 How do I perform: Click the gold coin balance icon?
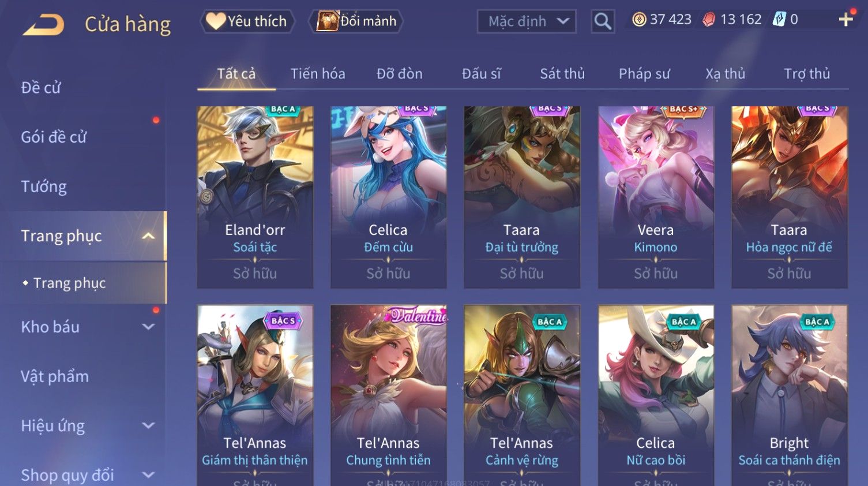pyautogui.click(x=639, y=20)
